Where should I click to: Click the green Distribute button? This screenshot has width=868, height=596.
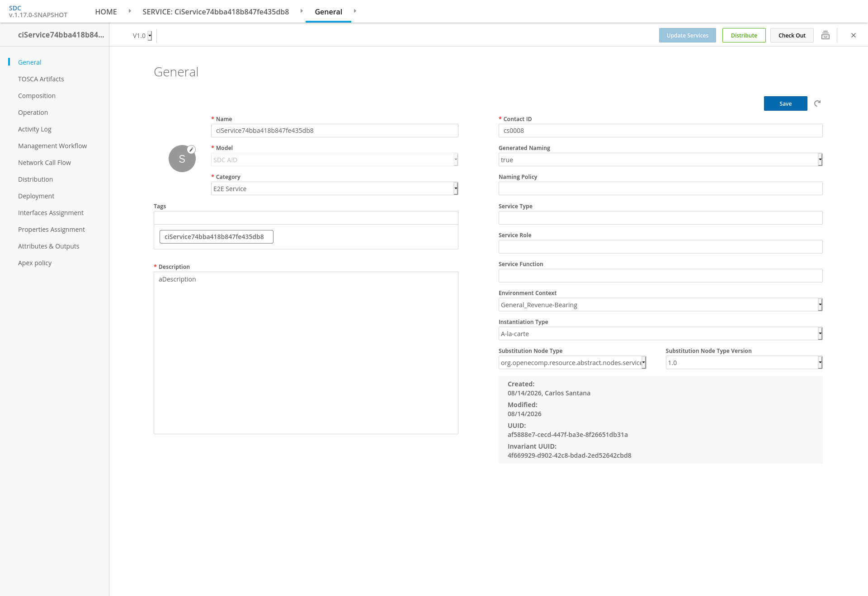744,35
